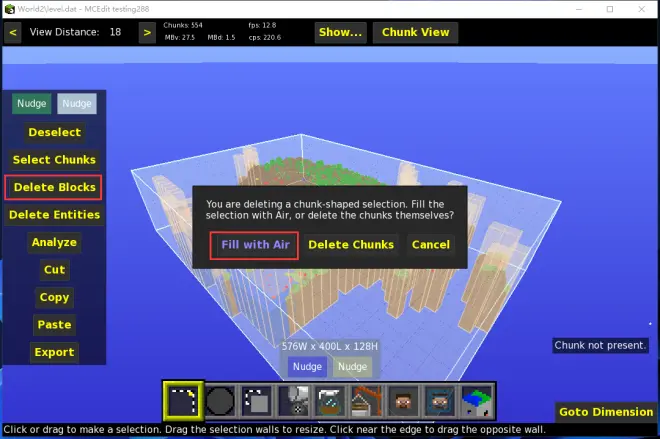Open the Show... menu
Screen dimensions: 660x439
(340, 32)
